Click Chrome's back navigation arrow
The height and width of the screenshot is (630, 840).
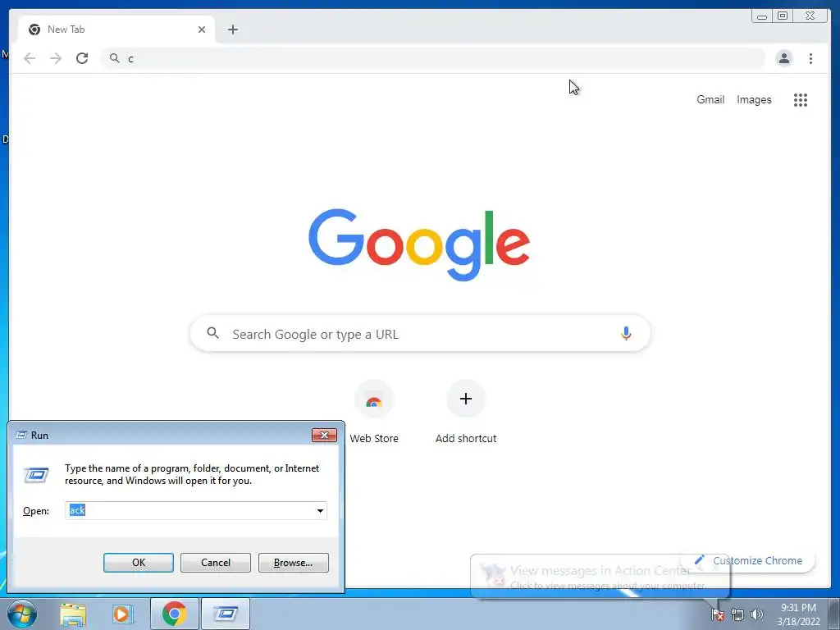point(30,58)
